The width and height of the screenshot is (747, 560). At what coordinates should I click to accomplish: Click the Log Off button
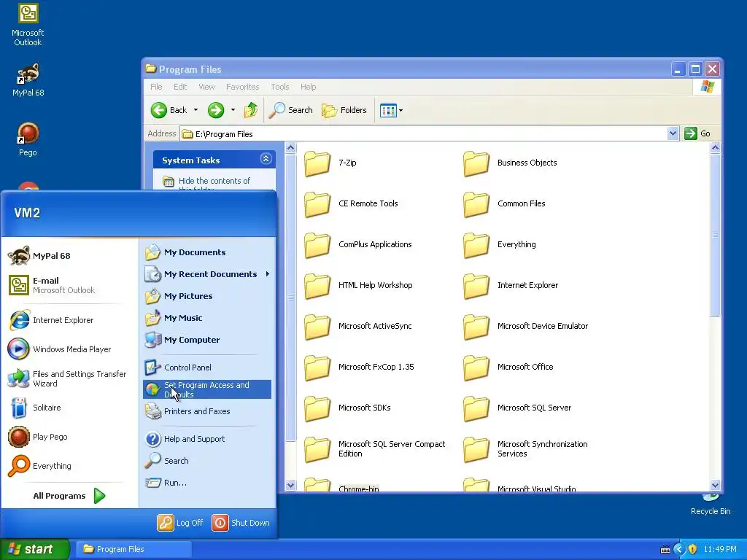tap(180, 523)
